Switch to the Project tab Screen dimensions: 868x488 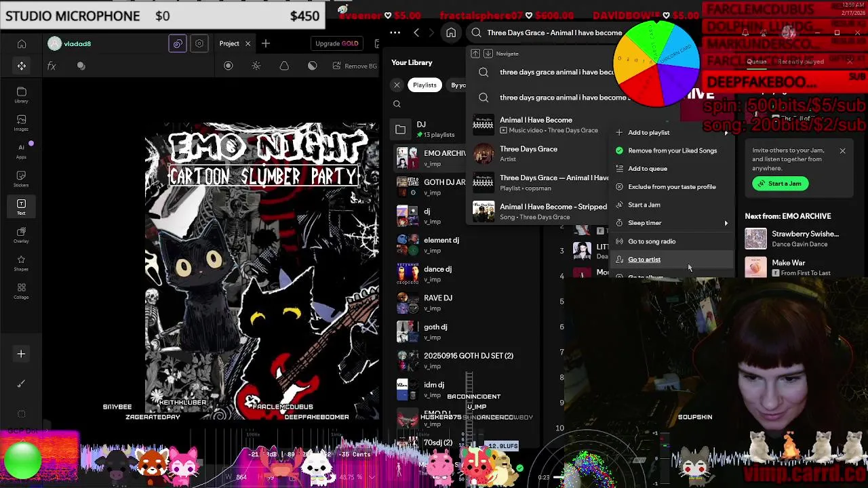(229, 44)
